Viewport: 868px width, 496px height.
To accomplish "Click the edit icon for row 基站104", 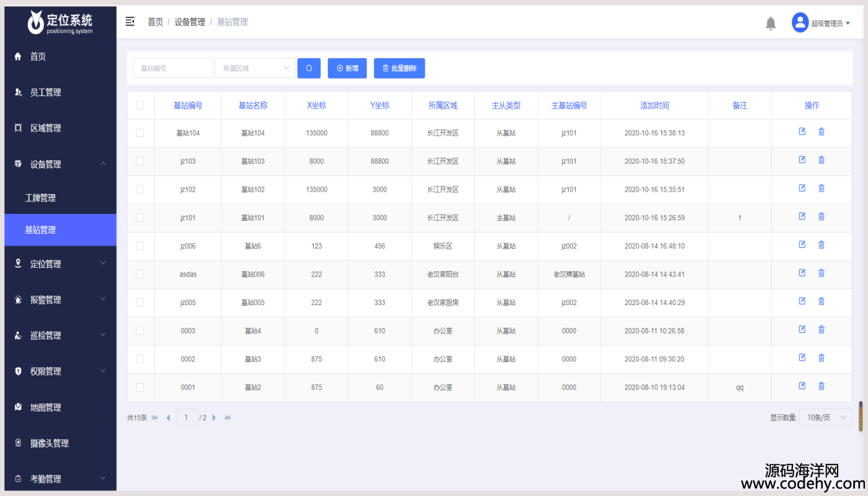I will pyautogui.click(x=802, y=131).
